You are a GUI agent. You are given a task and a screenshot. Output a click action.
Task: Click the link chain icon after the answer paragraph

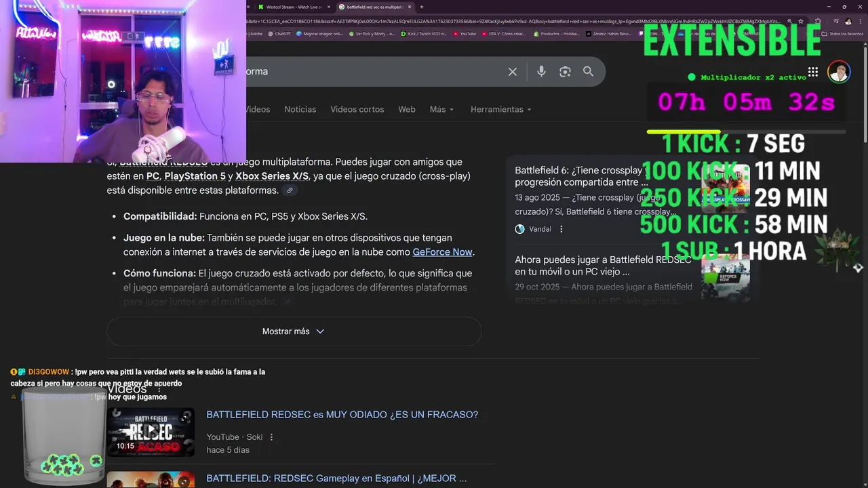(x=290, y=190)
